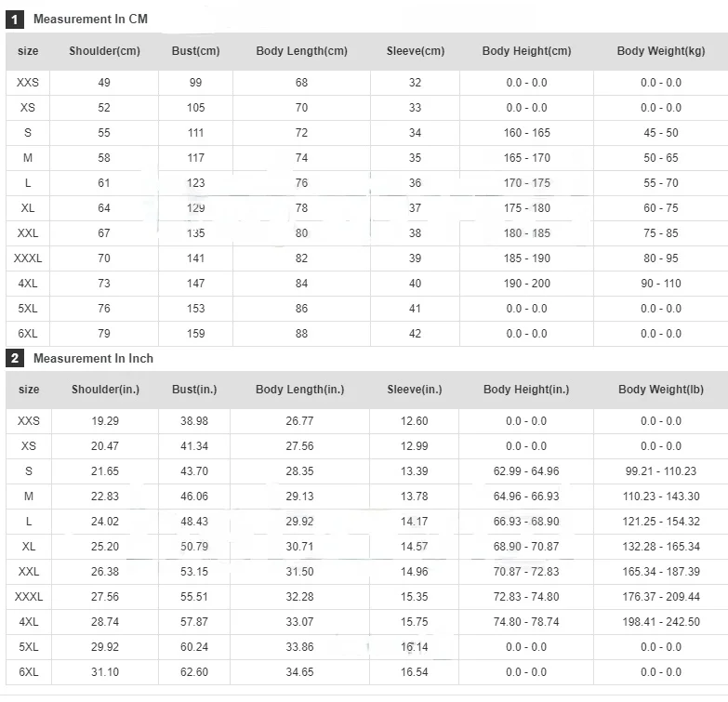Select the 4XL row label in CM table
Viewport: 728px width, 702px height.
28,284
